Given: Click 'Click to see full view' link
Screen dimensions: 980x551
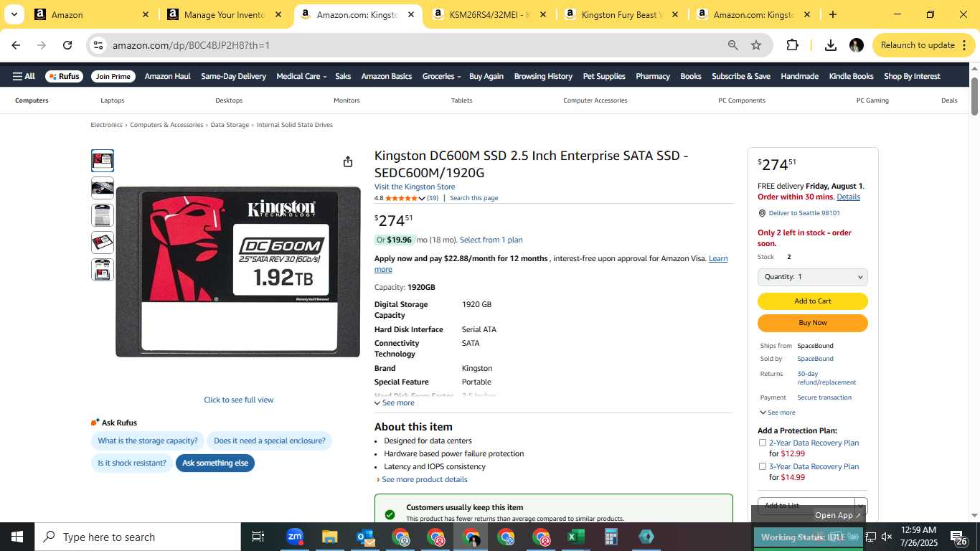Looking at the screenshot, I should (239, 400).
